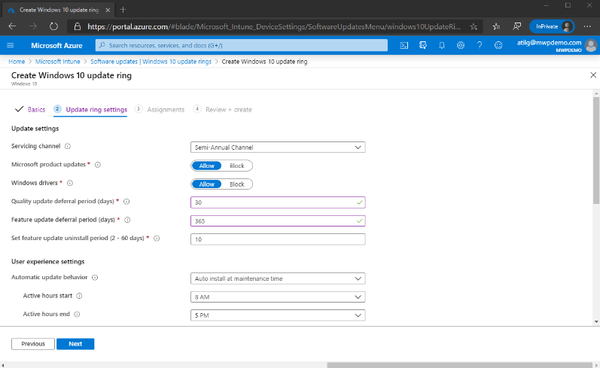This screenshot has width=600, height=368.
Task: Click the vertical scrollbar thumb
Action: [x=596, y=150]
